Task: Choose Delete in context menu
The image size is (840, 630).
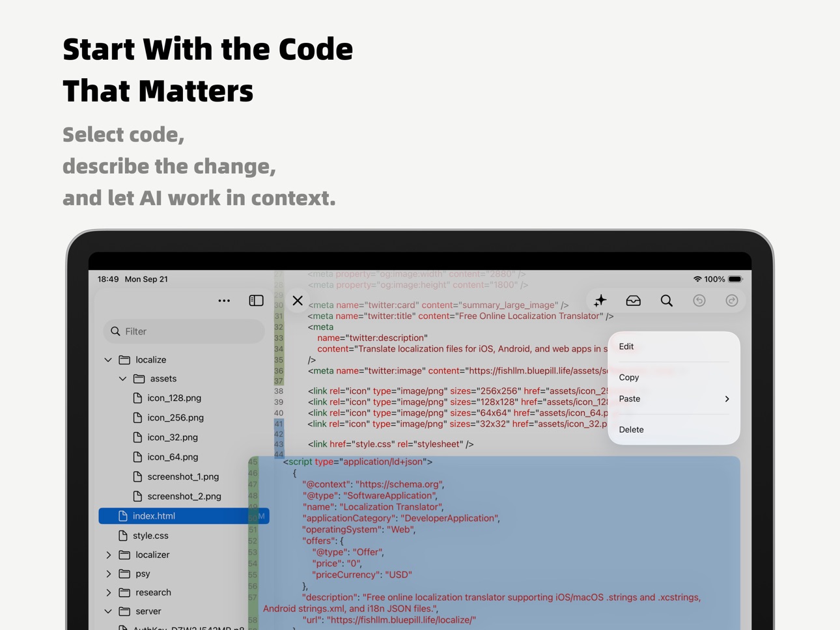Action: click(674, 430)
